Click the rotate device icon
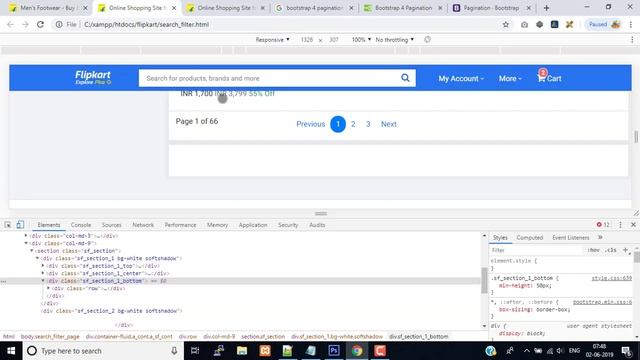The image size is (640, 360). [x=427, y=40]
